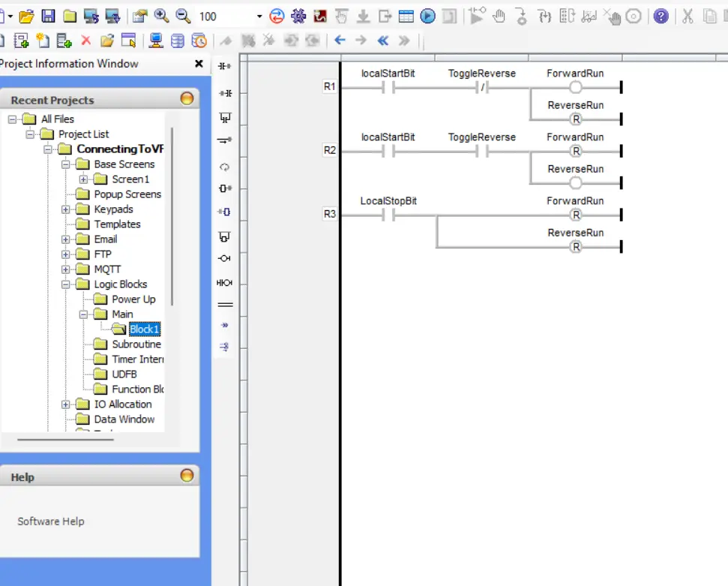
Task: Select the output coil tool
Action: (x=222, y=257)
